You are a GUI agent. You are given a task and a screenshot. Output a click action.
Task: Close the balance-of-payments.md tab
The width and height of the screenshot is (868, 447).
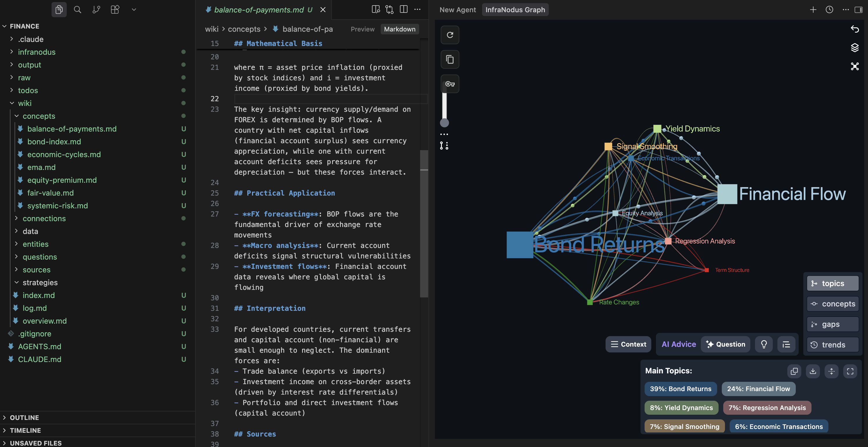click(x=323, y=10)
